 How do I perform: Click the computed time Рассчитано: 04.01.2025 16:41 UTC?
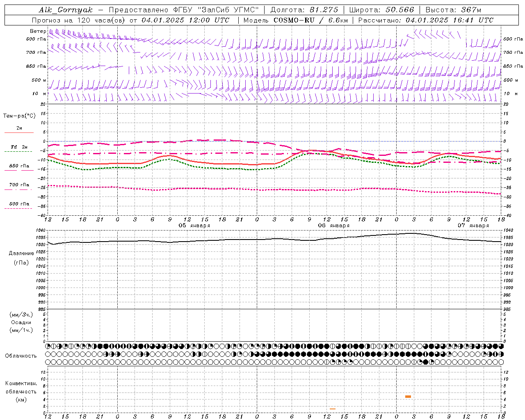(x=426, y=20)
